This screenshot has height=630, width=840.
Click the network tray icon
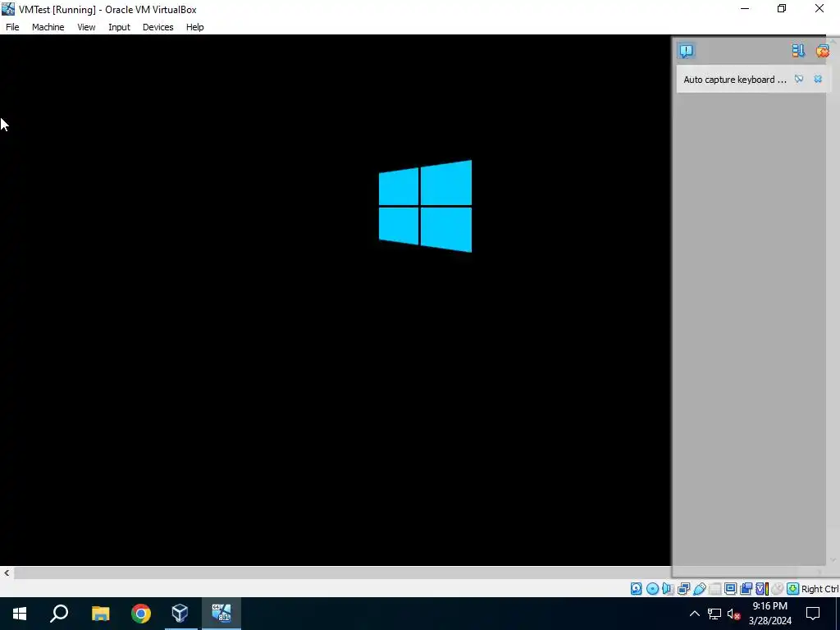(x=714, y=614)
